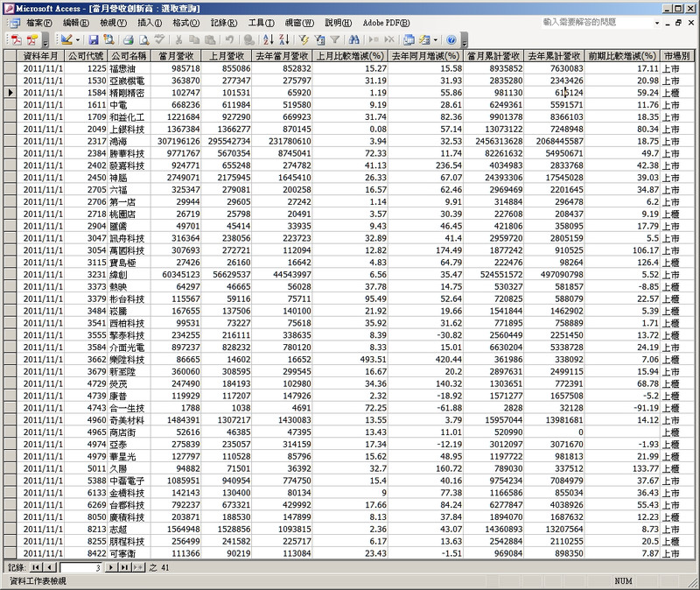Screen dimensions: 700x590
Task: Open the 視窗(W) menu
Action: [299, 23]
